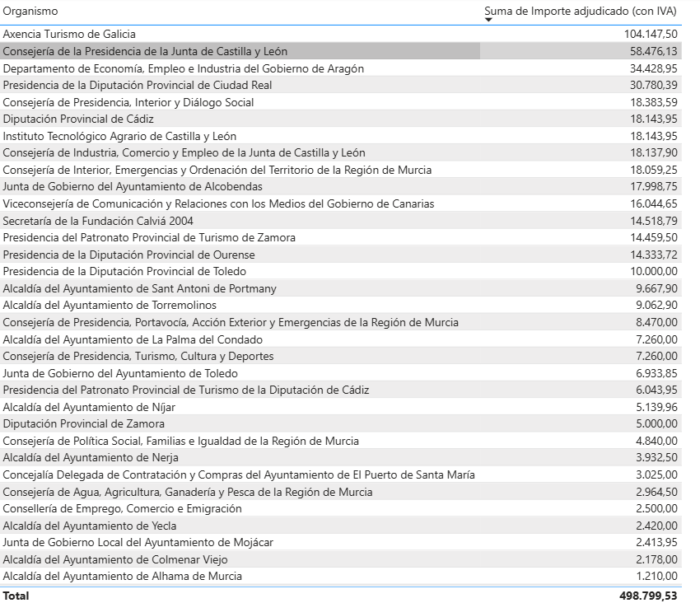The height and width of the screenshot is (603, 700).
Task: Click the Suma de Importe adjudicado (con IVA) header
Action: [581, 12]
